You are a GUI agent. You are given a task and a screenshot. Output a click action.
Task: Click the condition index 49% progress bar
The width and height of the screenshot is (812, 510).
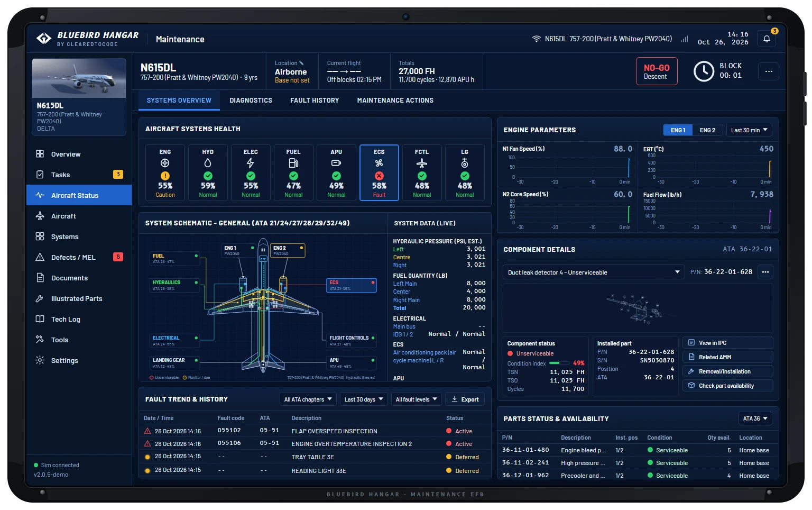(559, 363)
